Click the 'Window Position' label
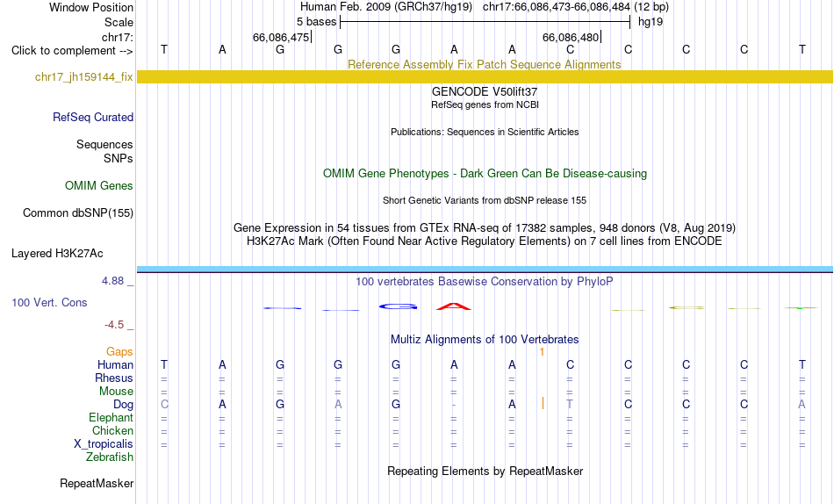Viewport: 834px width, 504px height. (x=91, y=7)
